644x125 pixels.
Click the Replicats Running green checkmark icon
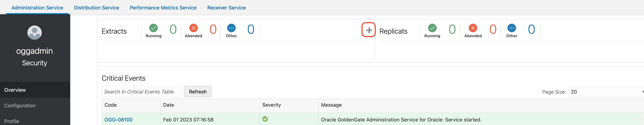click(432, 28)
